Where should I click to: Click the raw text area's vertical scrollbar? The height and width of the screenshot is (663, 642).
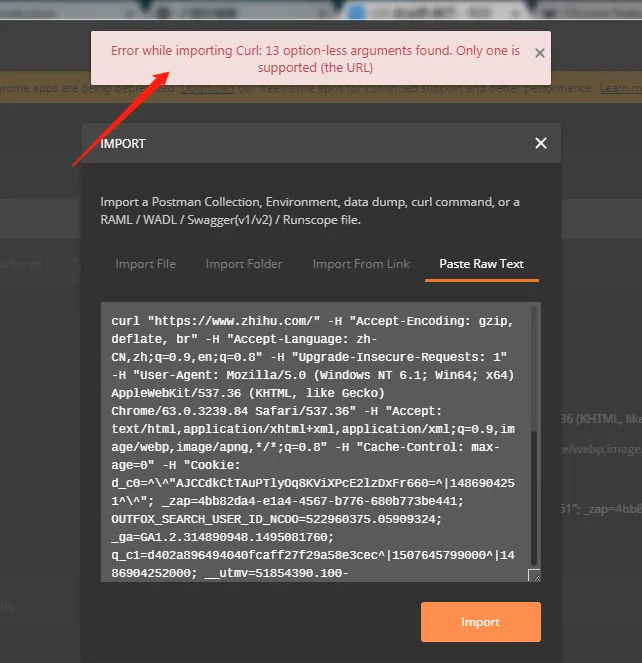pos(534,436)
